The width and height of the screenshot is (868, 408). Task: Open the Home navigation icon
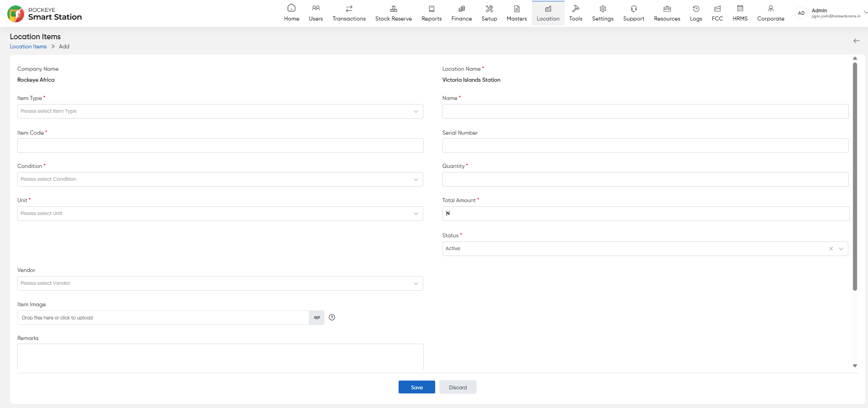click(x=291, y=8)
